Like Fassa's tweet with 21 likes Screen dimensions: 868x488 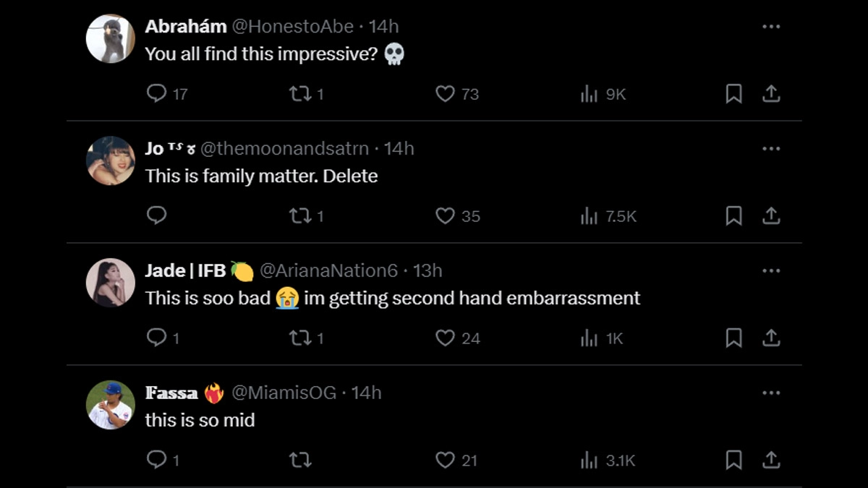pos(445,460)
